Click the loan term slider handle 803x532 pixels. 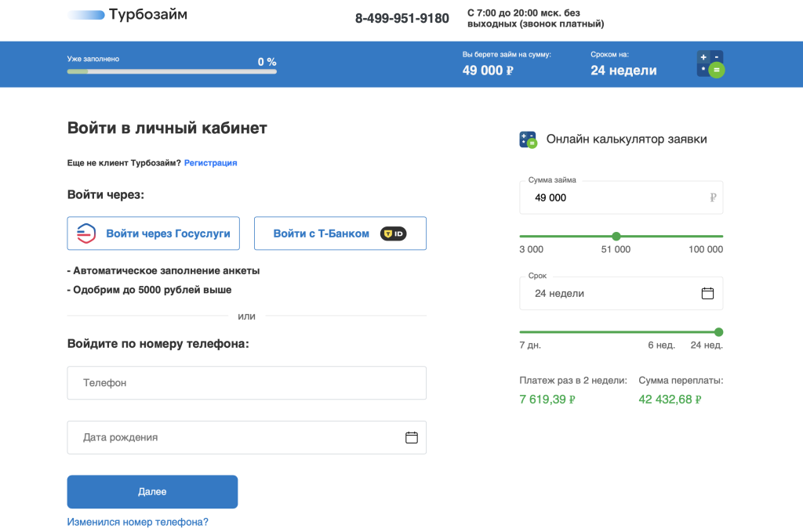coord(718,331)
